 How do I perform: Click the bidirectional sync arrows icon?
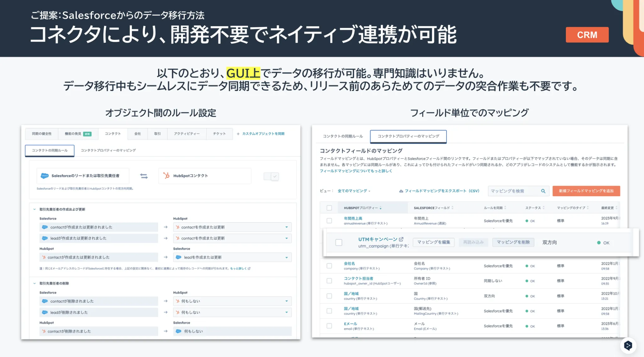(144, 176)
